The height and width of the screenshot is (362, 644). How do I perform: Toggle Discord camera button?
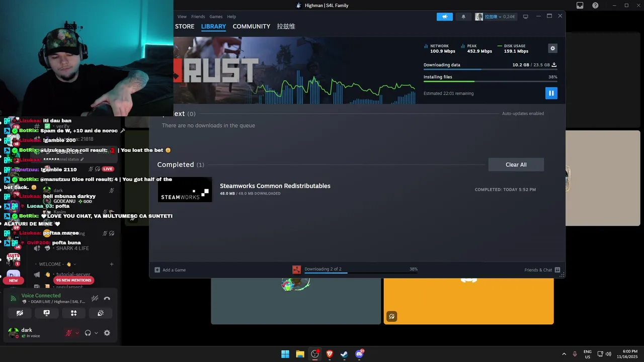tap(20, 313)
